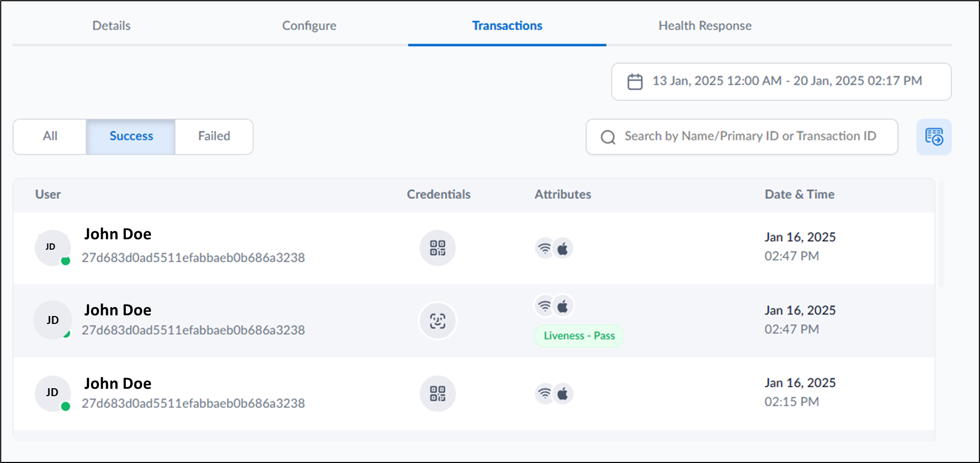This screenshot has height=463, width=980.
Task: Click the 02:15 PM timestamp
Action: tap(792, 402)
